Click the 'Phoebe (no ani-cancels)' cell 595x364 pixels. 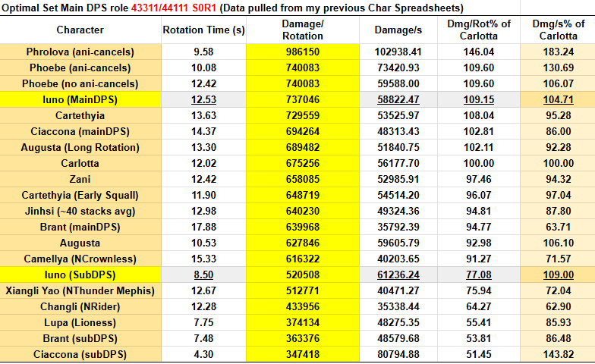(80, 83)
